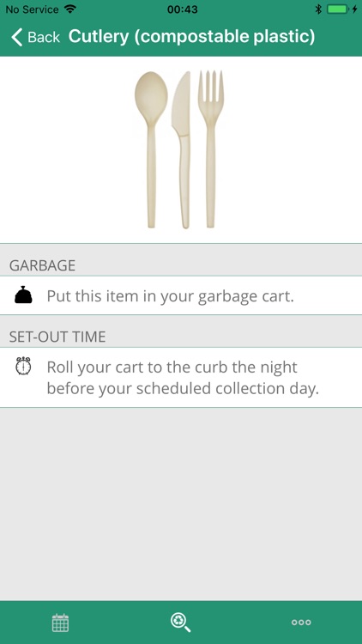The height and width of the screenshot is (644, 362).
Task: Tap the battery indicator icon
Action: (338, 9)
